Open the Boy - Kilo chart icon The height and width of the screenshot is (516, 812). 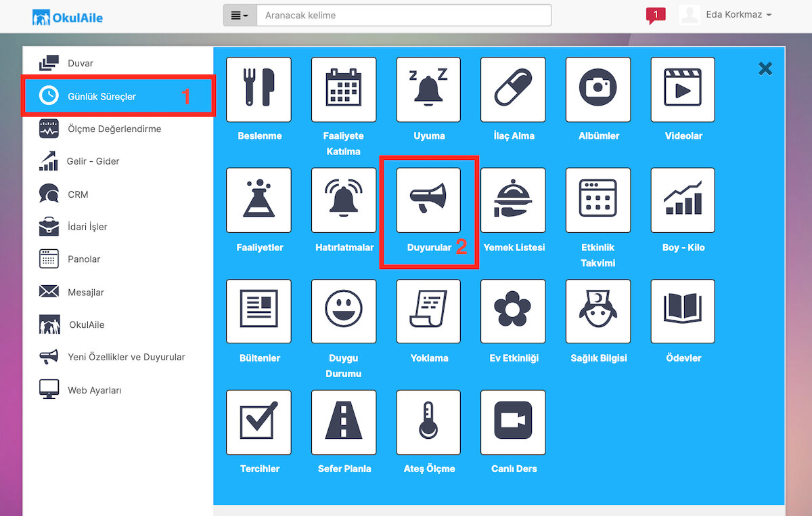683,200
